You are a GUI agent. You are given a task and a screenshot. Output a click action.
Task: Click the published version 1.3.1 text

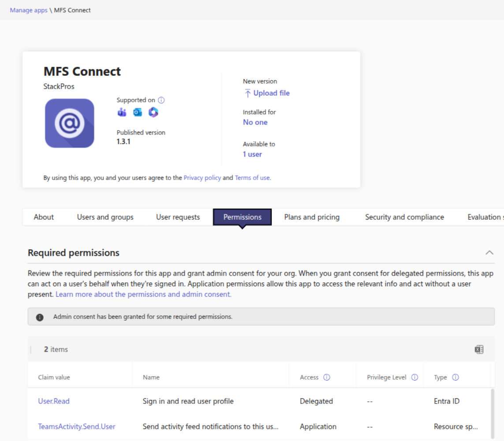[x=123, y=142]
